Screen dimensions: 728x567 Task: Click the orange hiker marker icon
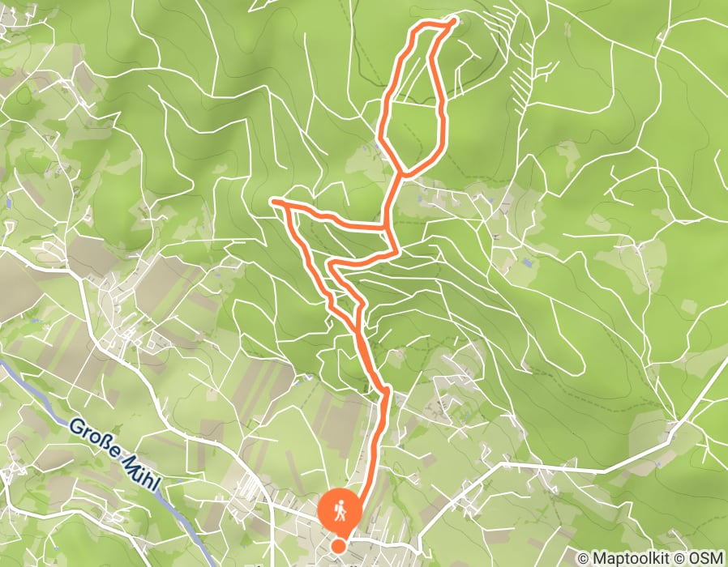[x=340, y=510]
